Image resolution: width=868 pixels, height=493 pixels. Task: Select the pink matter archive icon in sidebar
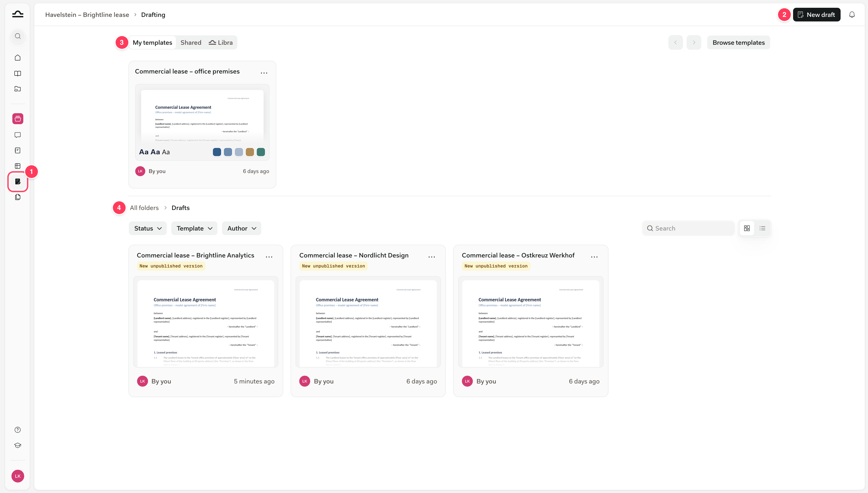(18, 119)
